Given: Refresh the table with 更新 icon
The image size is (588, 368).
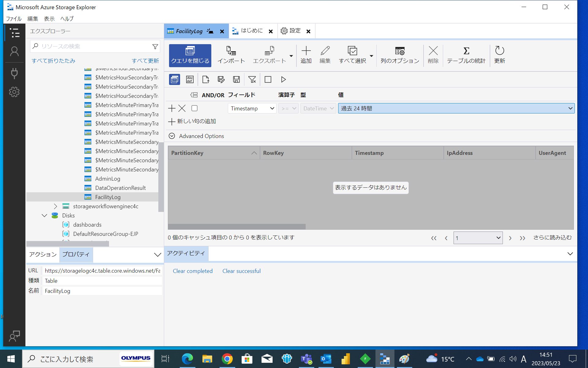Looking at the screenshot, I should click(499, 55).
